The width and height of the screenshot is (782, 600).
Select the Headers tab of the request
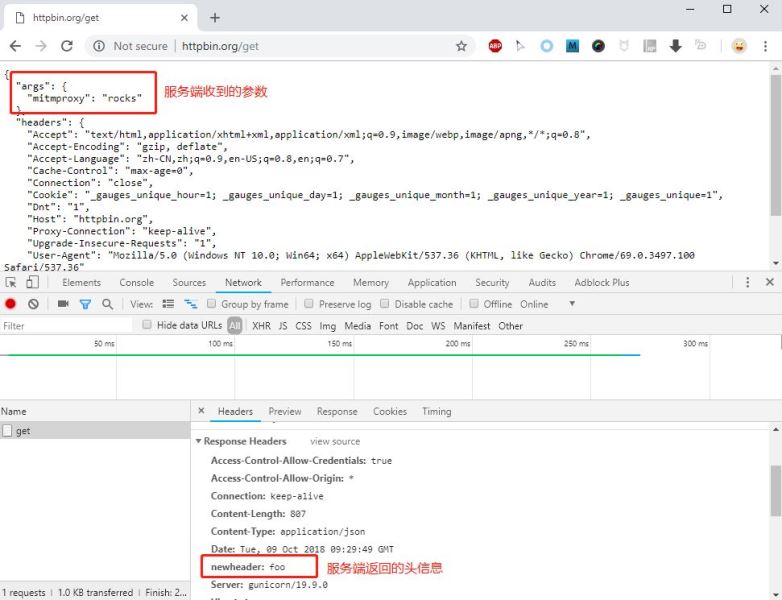click(235, 411)
